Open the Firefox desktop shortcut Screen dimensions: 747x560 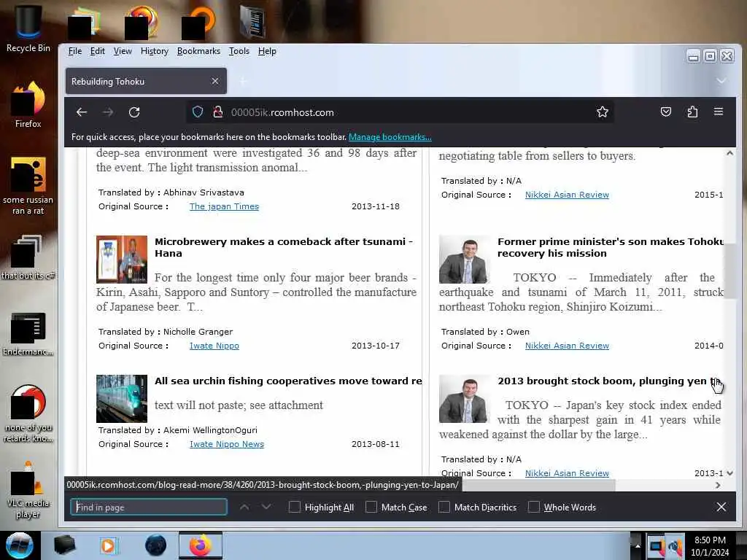pos(28,105)
